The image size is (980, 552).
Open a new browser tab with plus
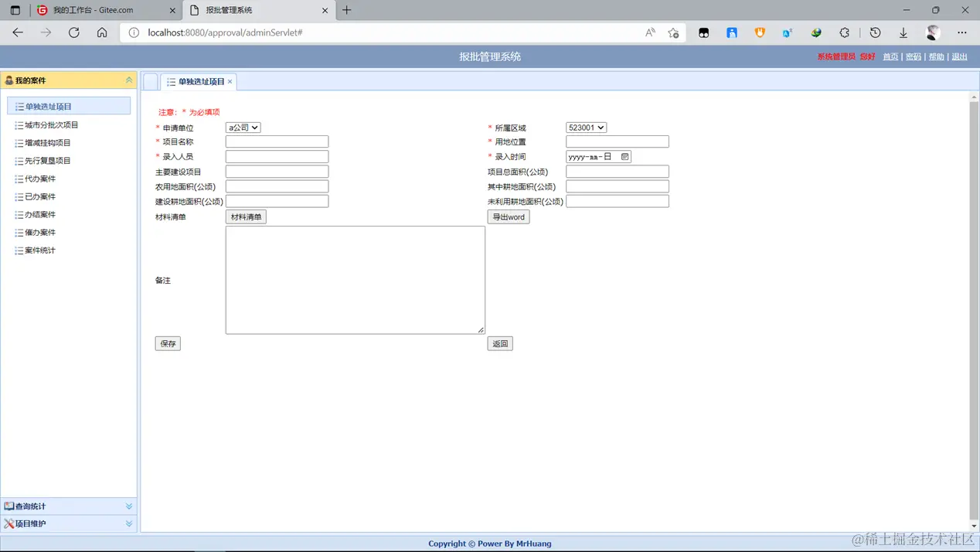[x=346, y=10]
